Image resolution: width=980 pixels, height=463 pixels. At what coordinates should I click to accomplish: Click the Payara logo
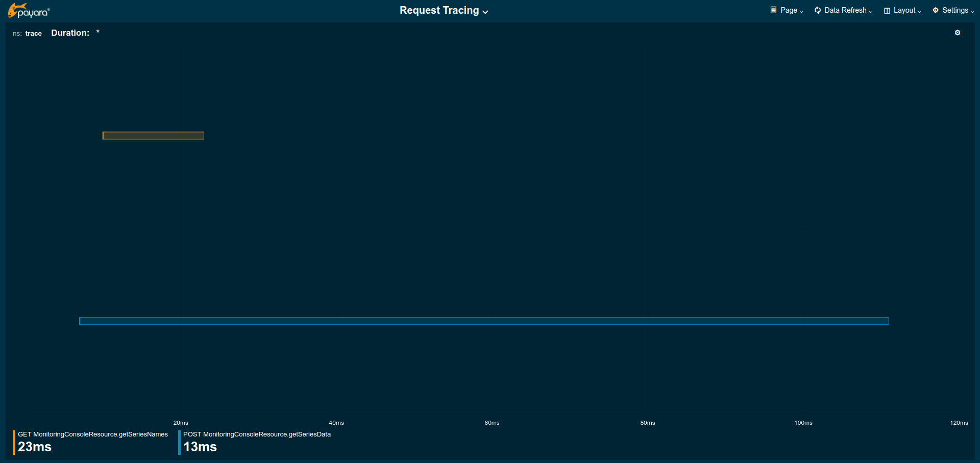coord(29,11)
